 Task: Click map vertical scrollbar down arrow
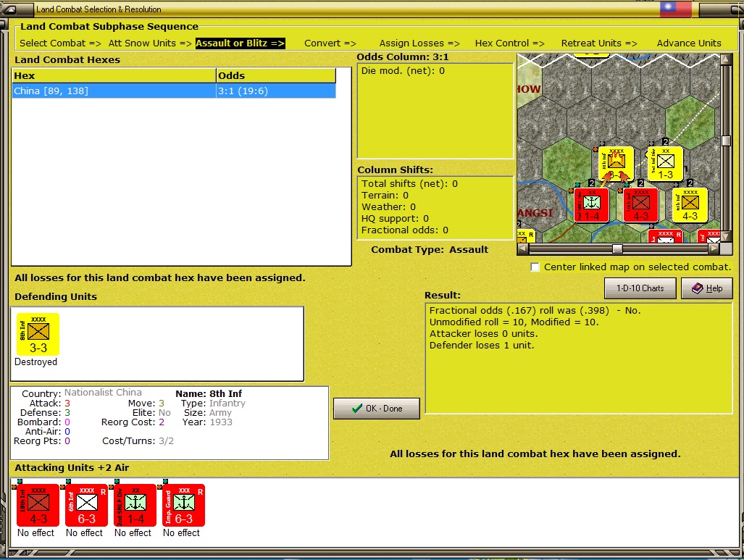pos(725,236)
